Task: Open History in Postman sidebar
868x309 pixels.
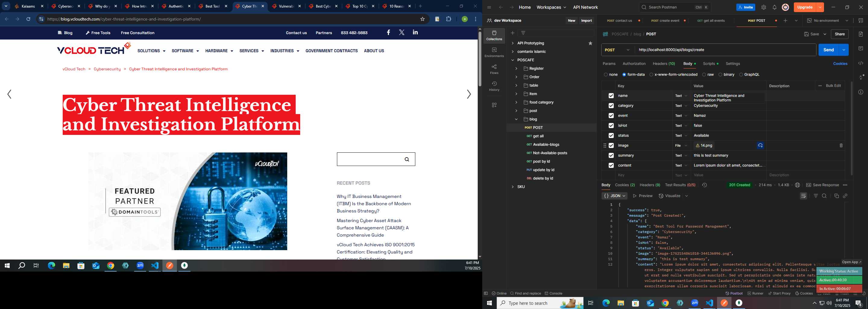Action: click(494, 86)
